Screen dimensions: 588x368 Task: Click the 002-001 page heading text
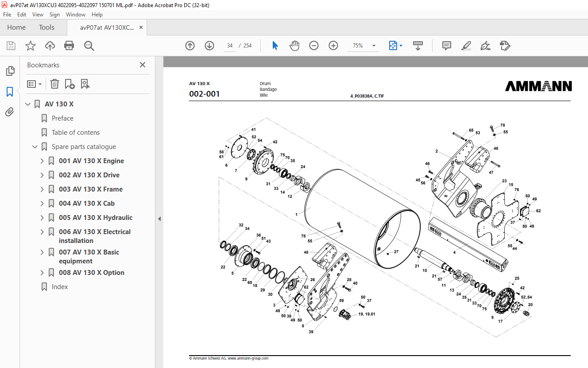(x=204, y=94)
